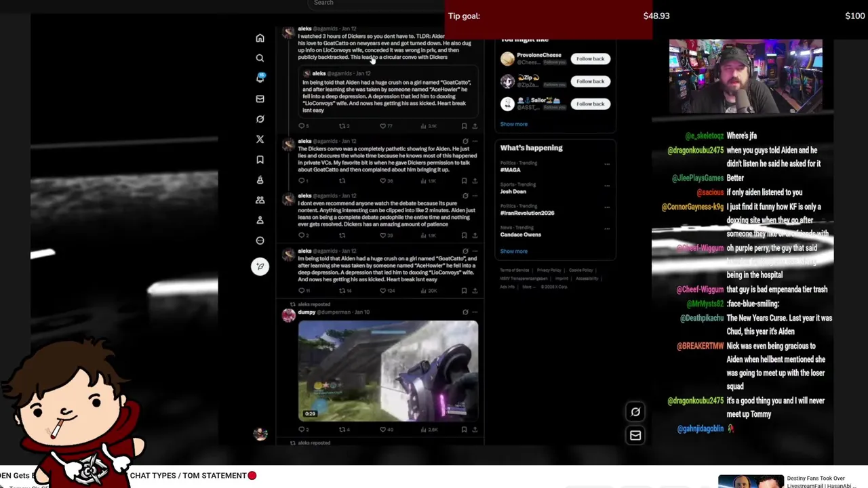
Task: Click Grok explain icon on 'Dickers convo' tweet
Action: 465,141
